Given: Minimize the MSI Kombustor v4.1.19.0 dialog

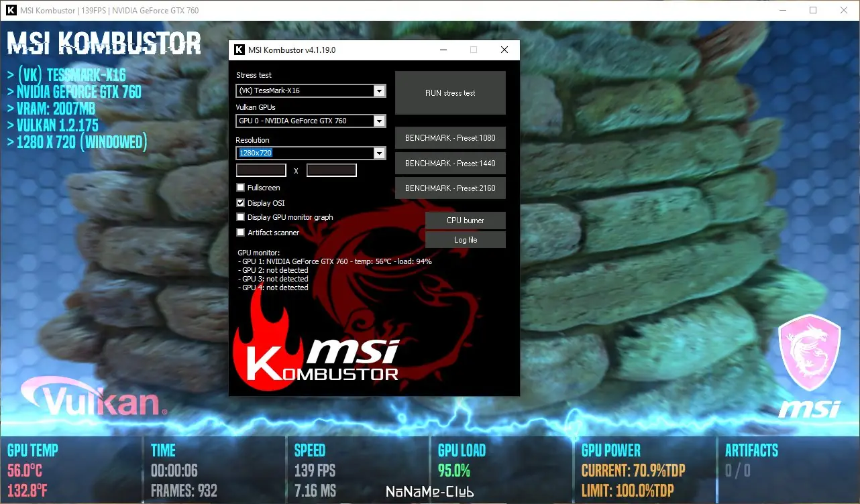Looking at the screenshot, I should pyautogui.click(x=443, y=50).
